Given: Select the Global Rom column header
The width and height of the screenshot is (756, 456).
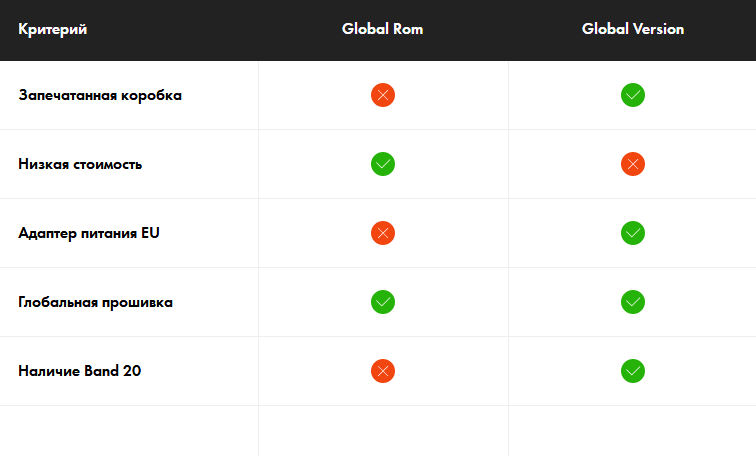Looking at the screenshot, I should (x=382, y=29).
